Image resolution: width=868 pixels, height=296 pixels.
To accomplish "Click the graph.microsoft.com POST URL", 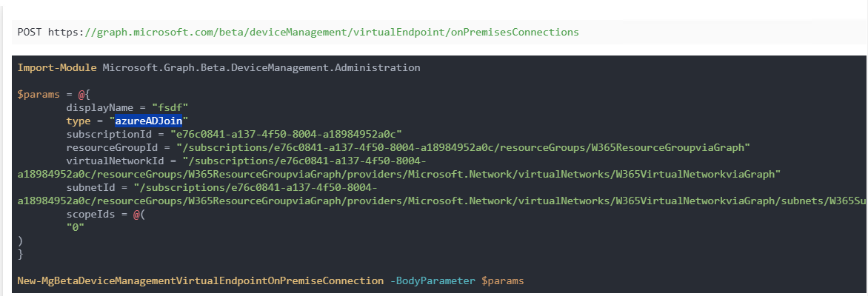I will tap(313, 32).
